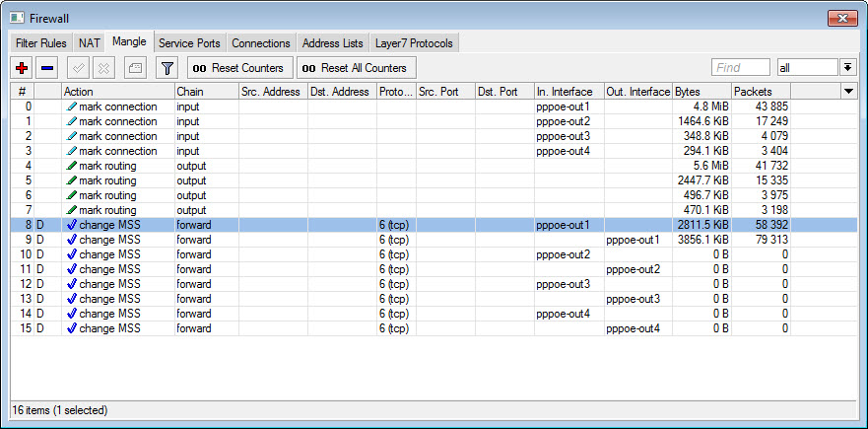The height and width of the screenshot is (429, 868).
Task: Click the 16 items status bar text
Action: 60,410
